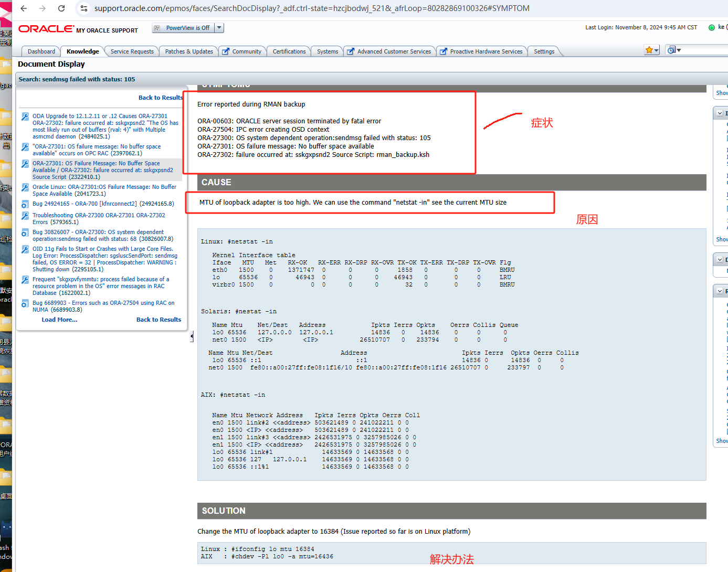The width and height of the screenshot is (728, 572).
Task: Click the 'Kernel Interface table' line in the output
Action: [254, 255]
